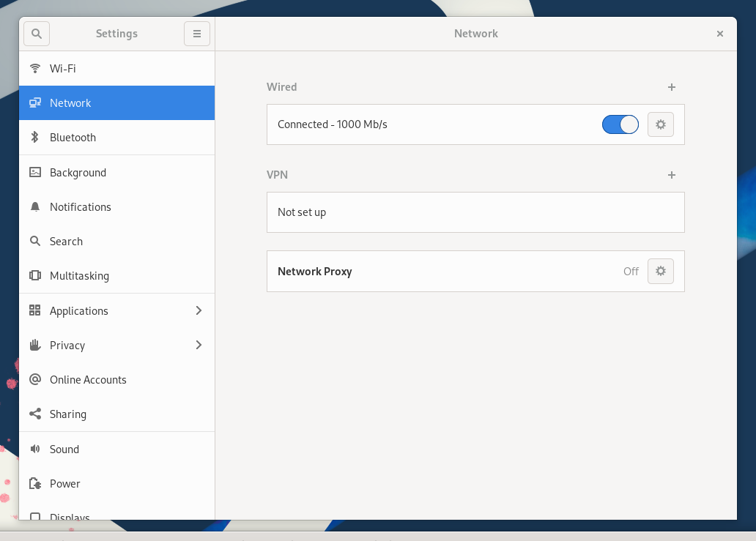This screenshot has height=541, width=756.
Task: Toggle the wired connection off
Action: (x=620, y=124)
